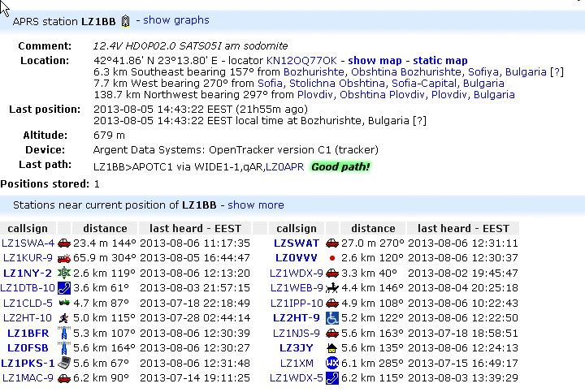Open the show graphs link

[x=176, y=20]
